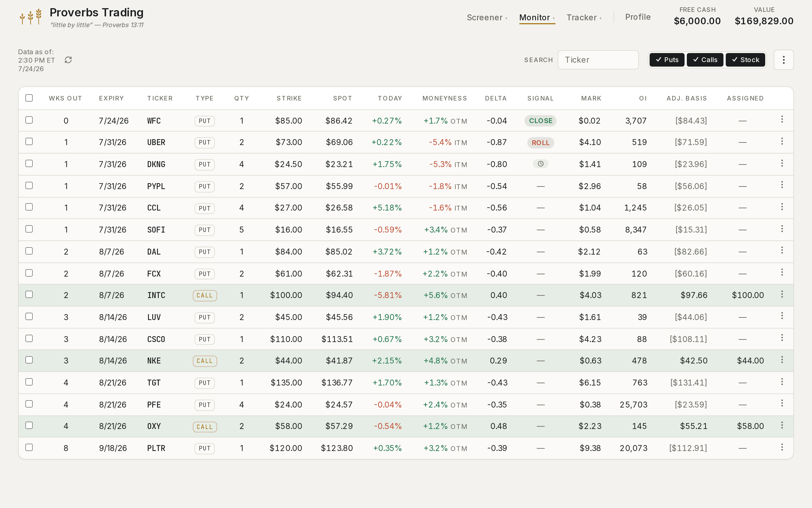
Task: Open row actions menu for PLTR
Action: pyautogui.click(x=782, y=447)
